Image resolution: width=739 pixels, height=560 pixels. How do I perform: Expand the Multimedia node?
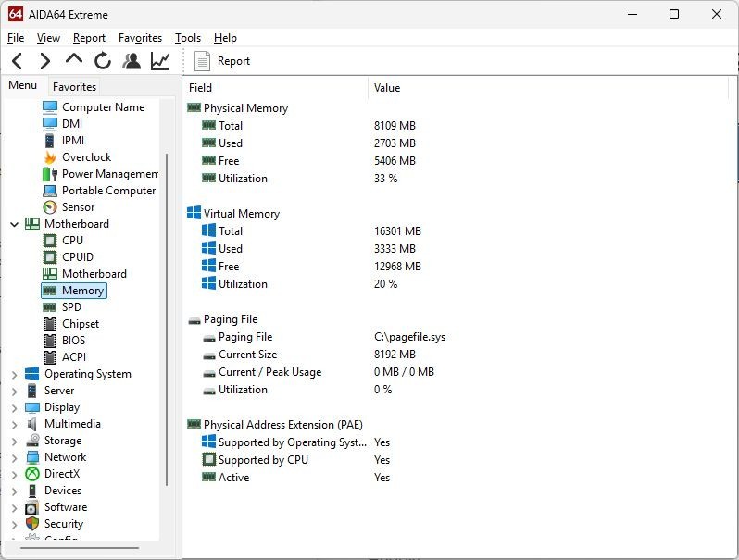click(15, 424)
